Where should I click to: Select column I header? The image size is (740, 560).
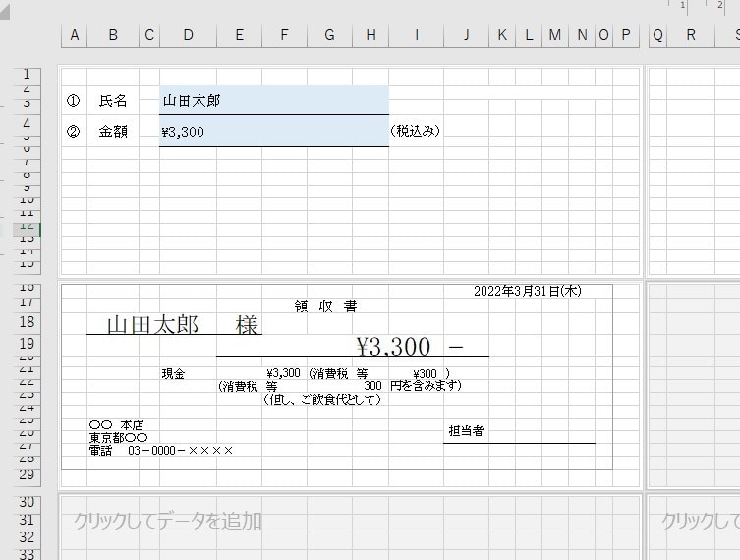pos(417,35)
